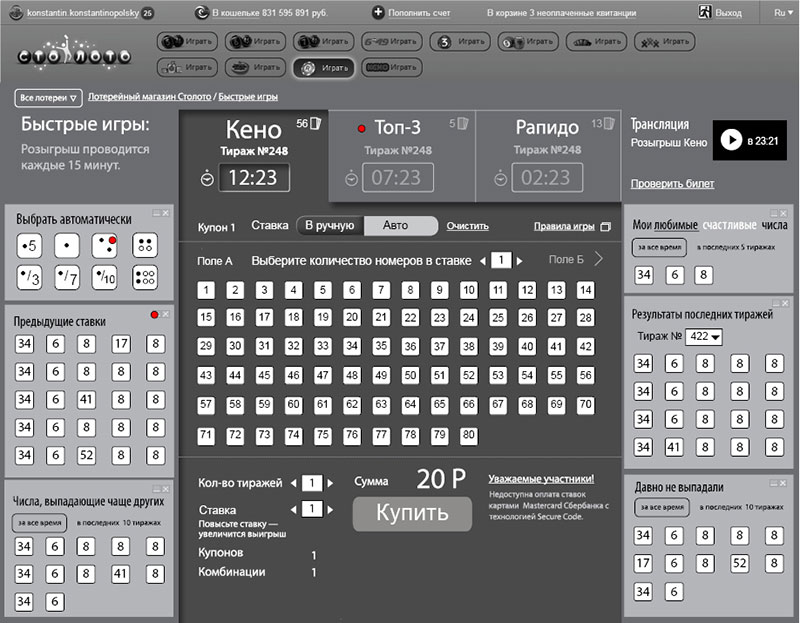Choose the four-dot dice auto-select icon

143,245
